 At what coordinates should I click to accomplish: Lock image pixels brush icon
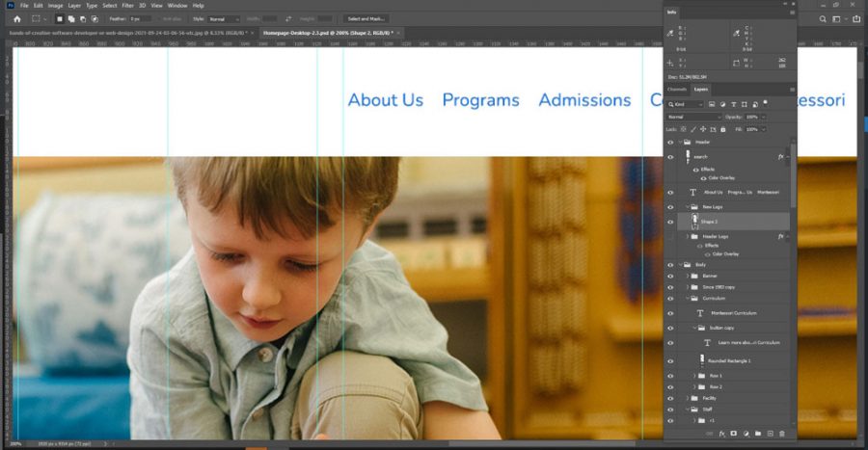tap(693, 129)
